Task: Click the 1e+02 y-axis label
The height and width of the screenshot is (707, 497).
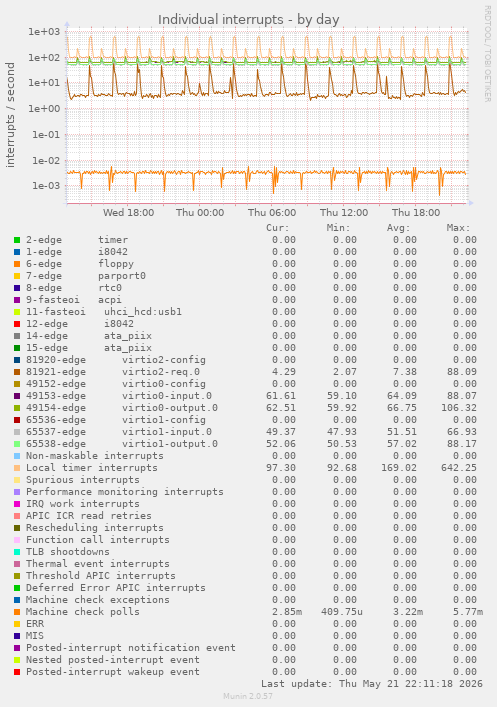Action: point(44,57)
